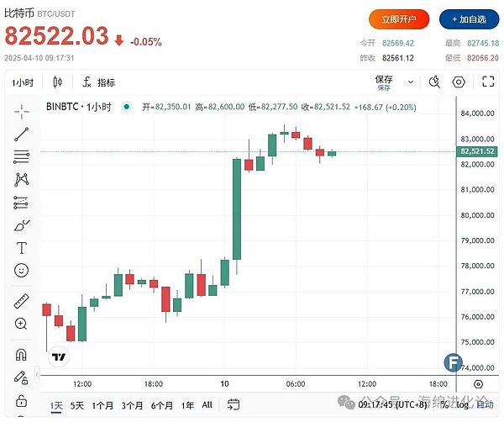Select the crosshair cursor tool
Viewport: 504px width, 422px height.
[x=22, y=111]
